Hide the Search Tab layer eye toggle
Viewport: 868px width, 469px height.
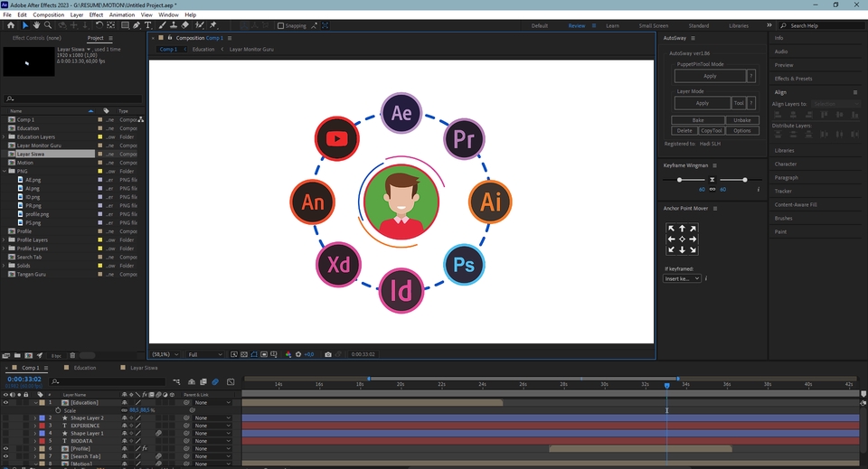[x=5, y=456]
